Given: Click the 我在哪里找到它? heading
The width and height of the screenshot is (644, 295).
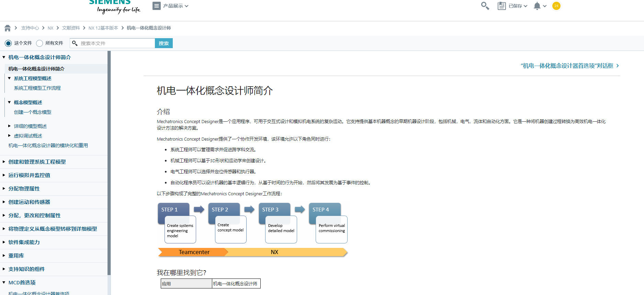Looking at the screenshot, I should click(x=181, y=273).
